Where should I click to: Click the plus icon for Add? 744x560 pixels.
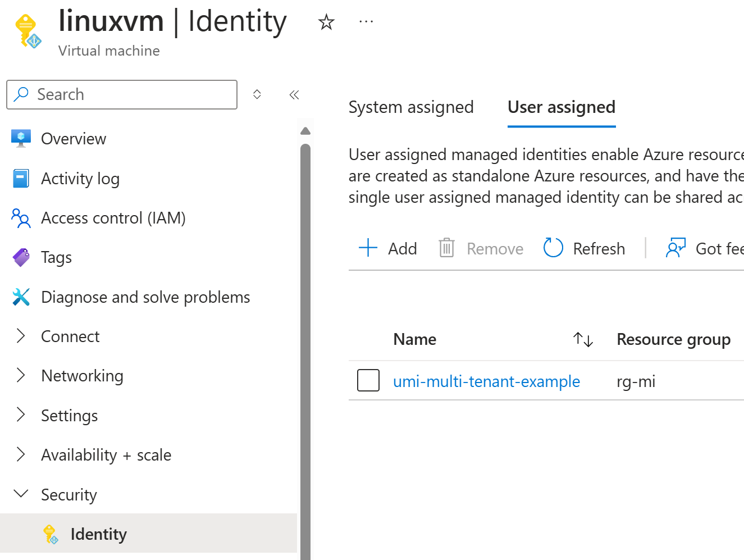coord(368,248)
